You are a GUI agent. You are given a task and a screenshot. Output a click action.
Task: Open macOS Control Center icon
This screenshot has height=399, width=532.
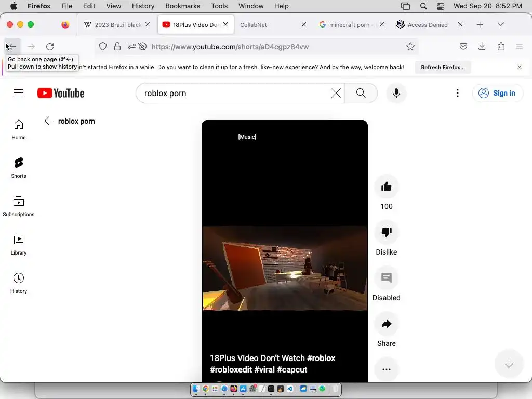(441, 6)
